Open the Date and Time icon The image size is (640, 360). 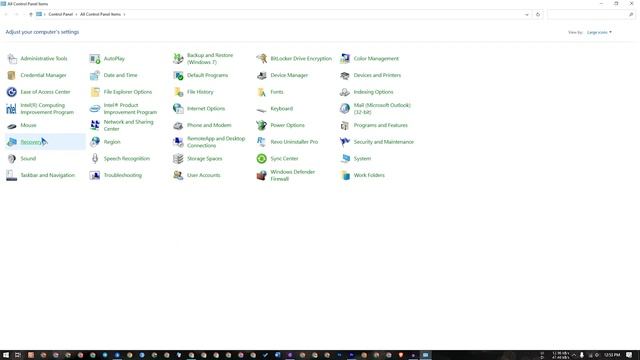95,76
